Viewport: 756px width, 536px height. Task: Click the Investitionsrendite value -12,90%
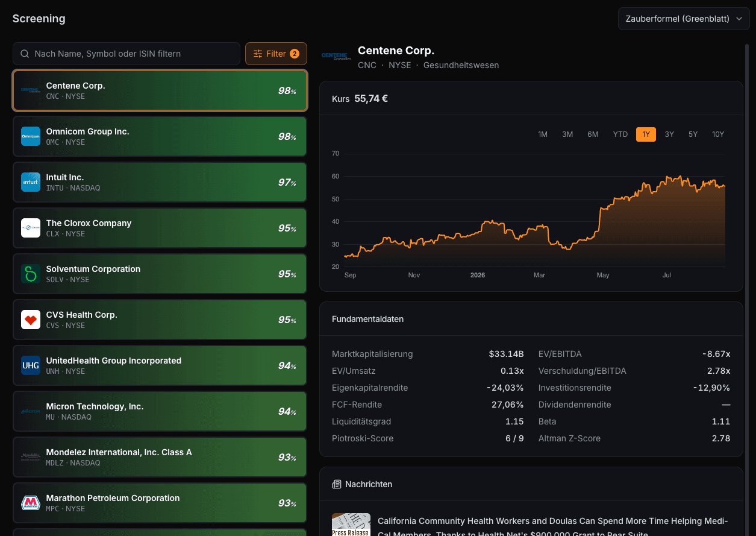[711, 388]
